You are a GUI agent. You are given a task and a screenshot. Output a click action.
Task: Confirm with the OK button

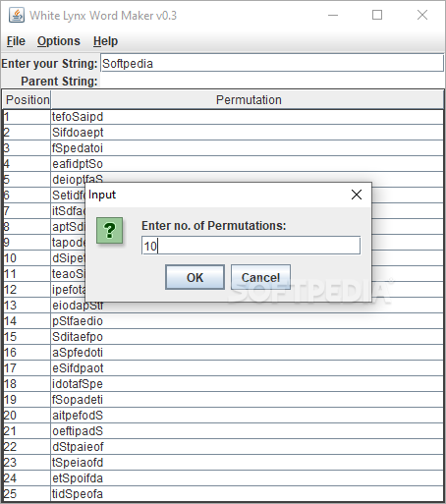click(x=195, y=277)
